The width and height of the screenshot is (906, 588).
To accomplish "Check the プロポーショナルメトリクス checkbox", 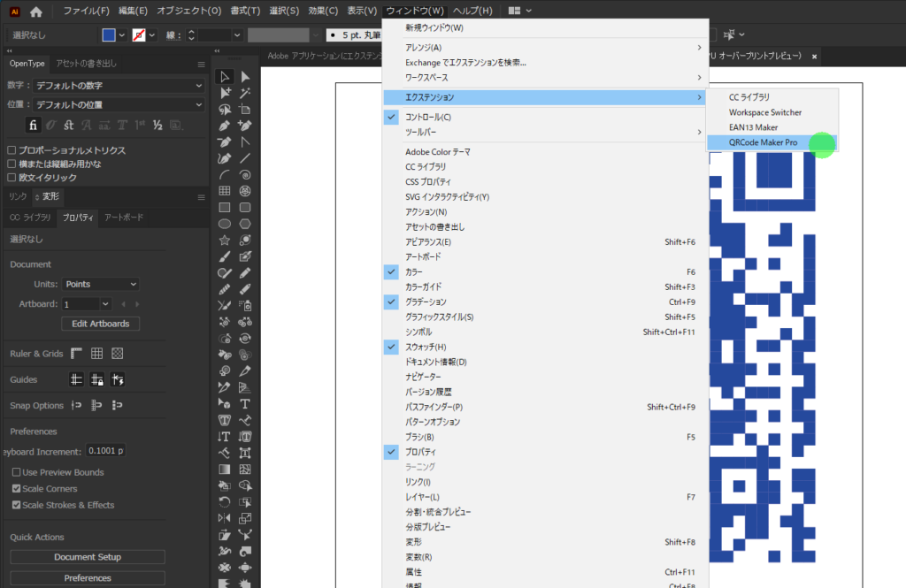I will 12,150.
